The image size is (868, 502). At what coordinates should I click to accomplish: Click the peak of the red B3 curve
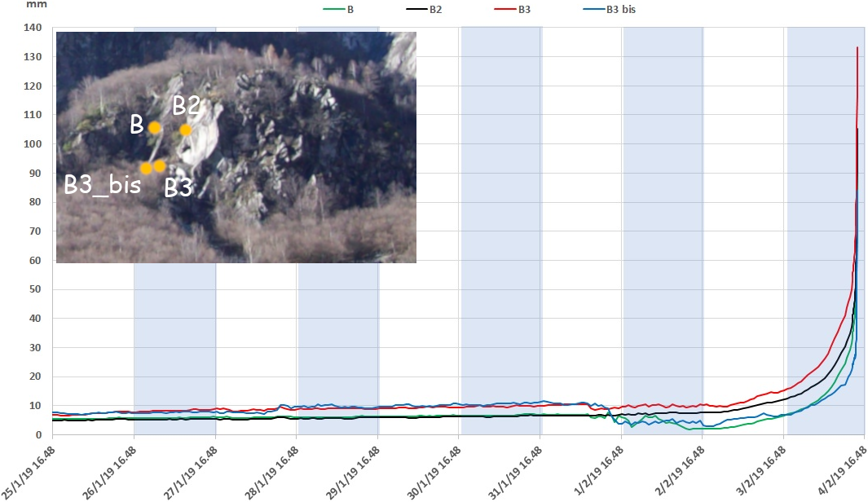(857, 48)
